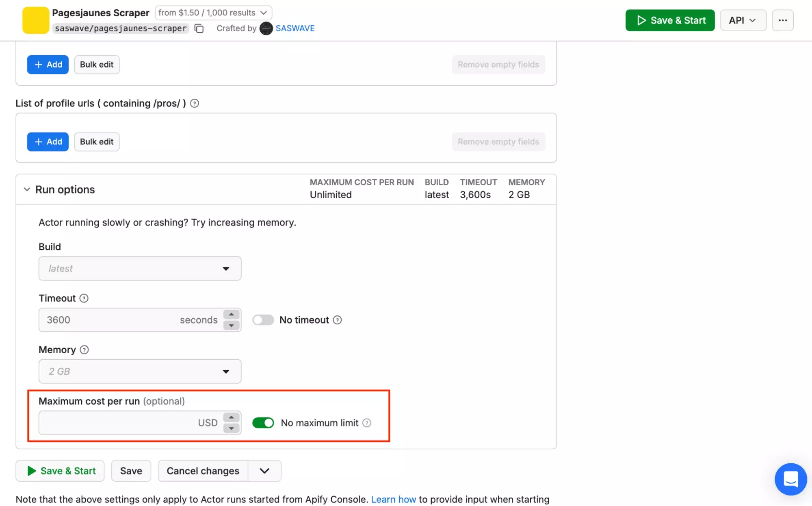Click Bulk edit in the top list section
Image resolution: width=812 pixels, height=506 pixels.
[97, 65]
